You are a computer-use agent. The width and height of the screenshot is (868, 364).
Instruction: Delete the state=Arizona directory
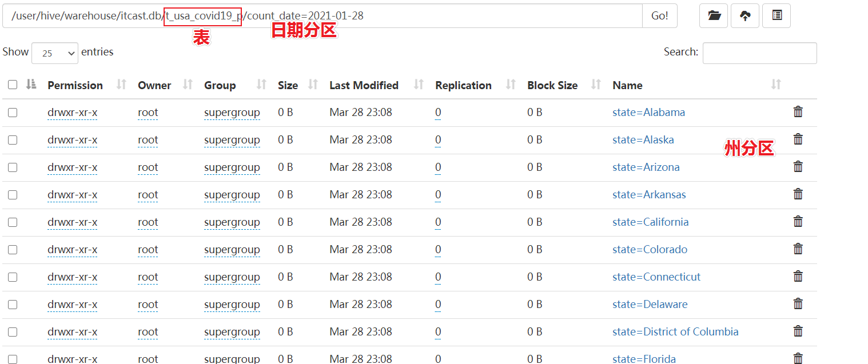(798, 167)
